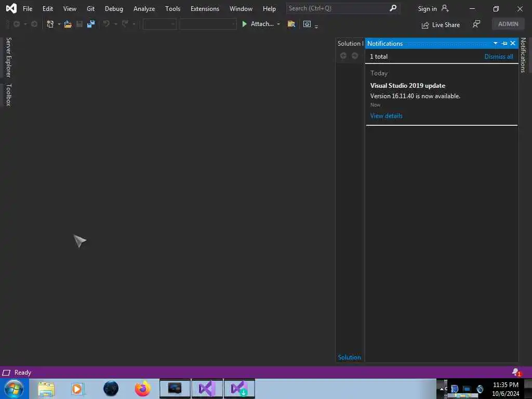The height and width of the screenshot is (399, 532).
Task: Click the notification bell in the status bar
Action: (516, 372)
